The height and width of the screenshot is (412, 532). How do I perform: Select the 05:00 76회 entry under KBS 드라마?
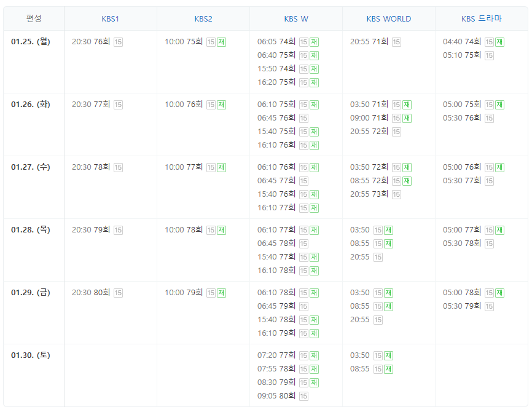[x=462, y=167]
